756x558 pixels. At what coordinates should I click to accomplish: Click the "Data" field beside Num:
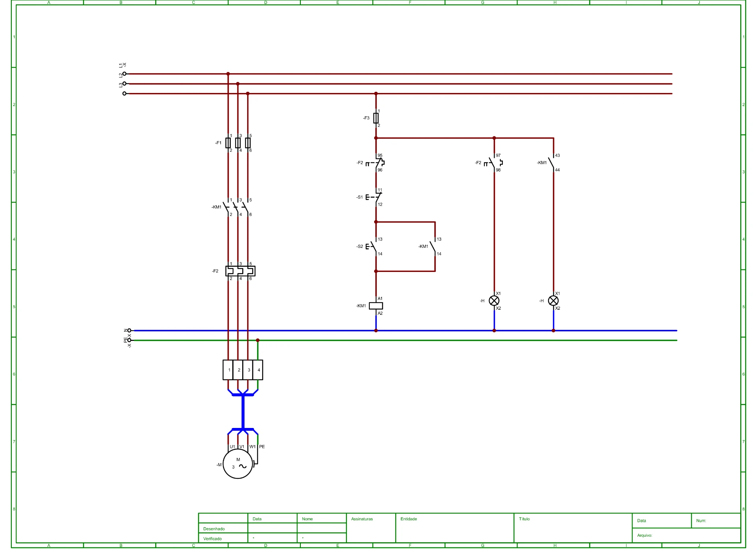662,521
